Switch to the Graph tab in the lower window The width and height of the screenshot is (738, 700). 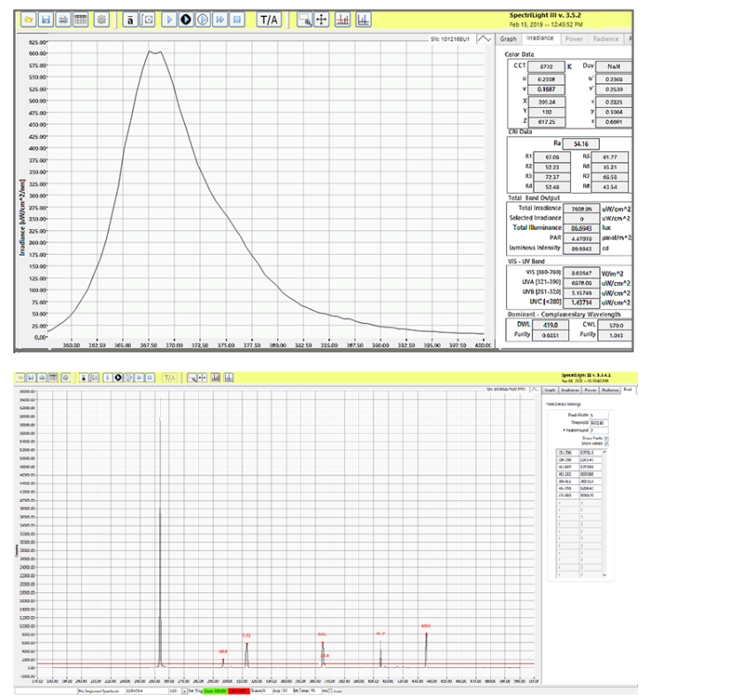point(550,390)
